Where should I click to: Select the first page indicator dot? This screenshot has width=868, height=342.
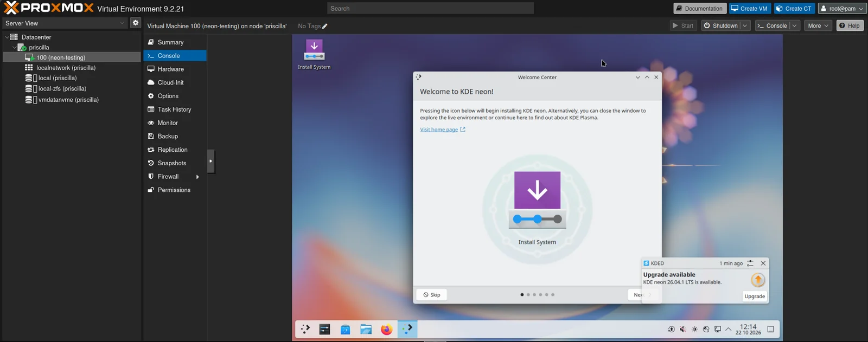tap(522, 295)
